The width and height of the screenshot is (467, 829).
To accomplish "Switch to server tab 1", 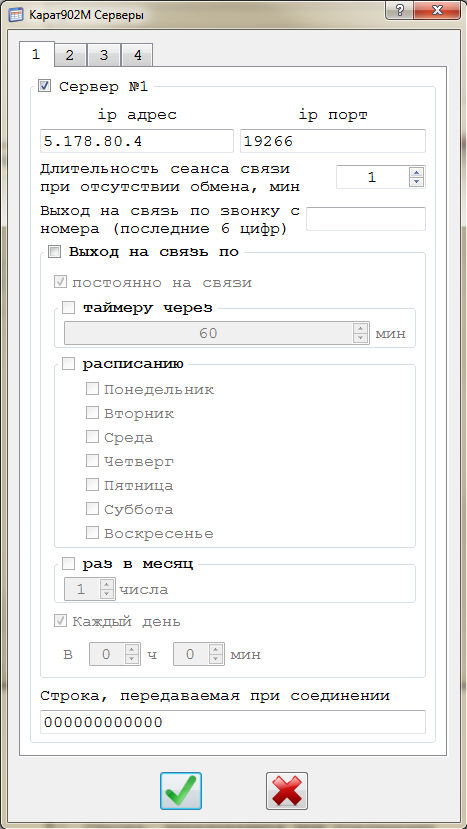I will coord(36,54).
